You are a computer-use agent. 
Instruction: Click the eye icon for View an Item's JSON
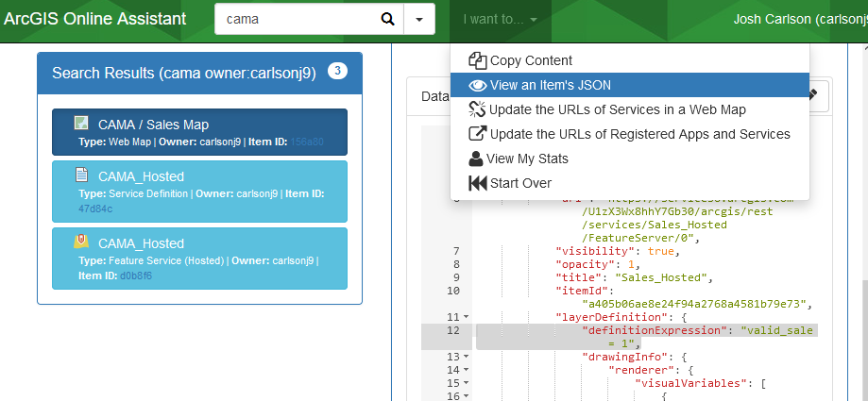478,85
